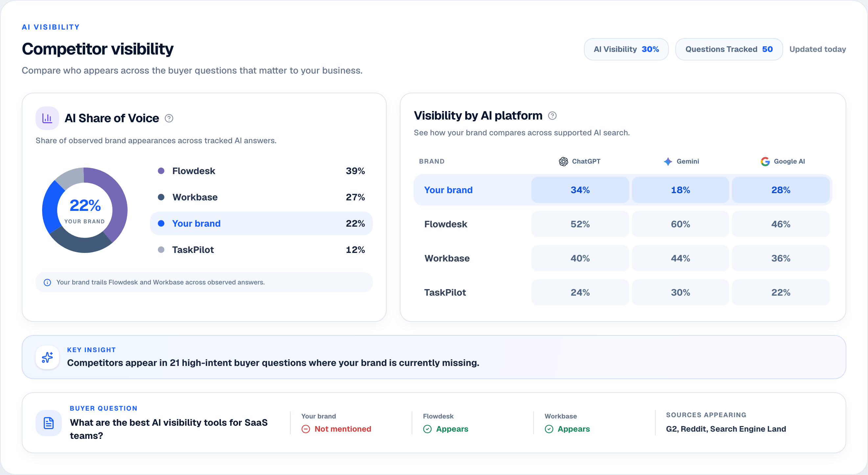
Task: Click the Google AI logo in the table header
Action: pos(765,162)
